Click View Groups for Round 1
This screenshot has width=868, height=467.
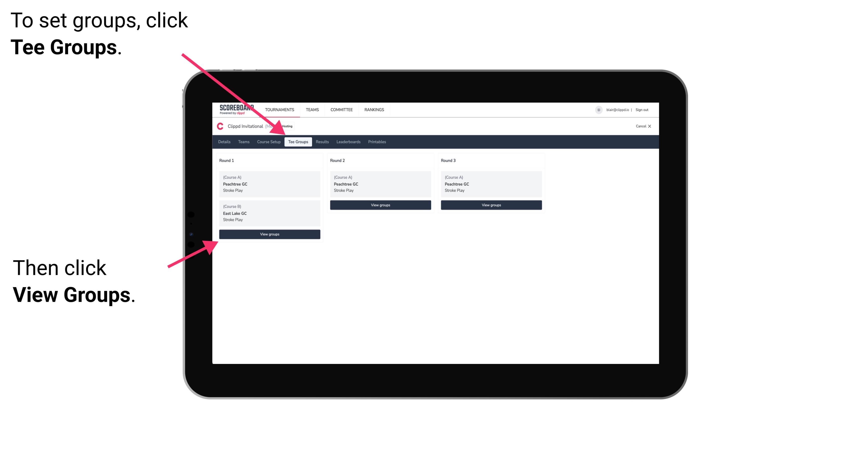[x=270, y=235]
